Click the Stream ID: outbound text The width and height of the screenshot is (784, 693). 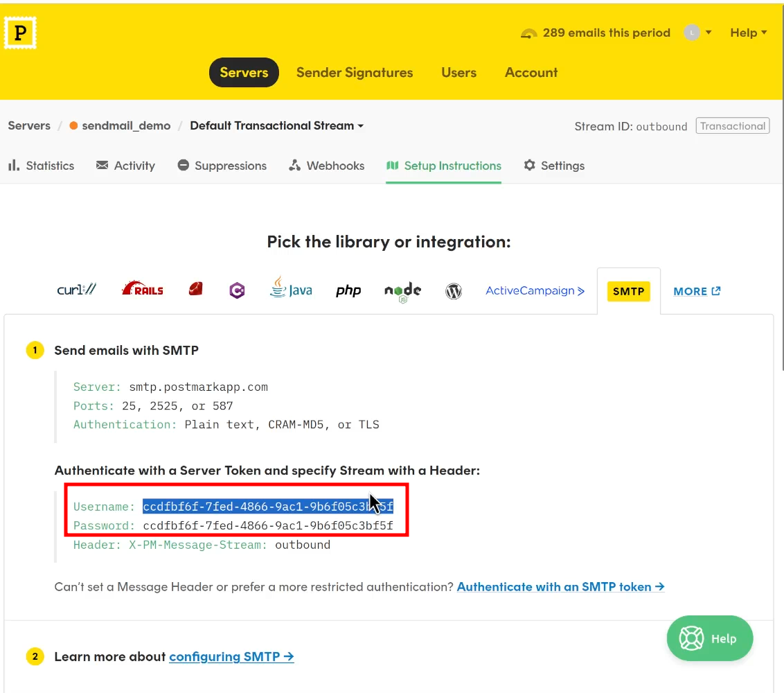630,126
